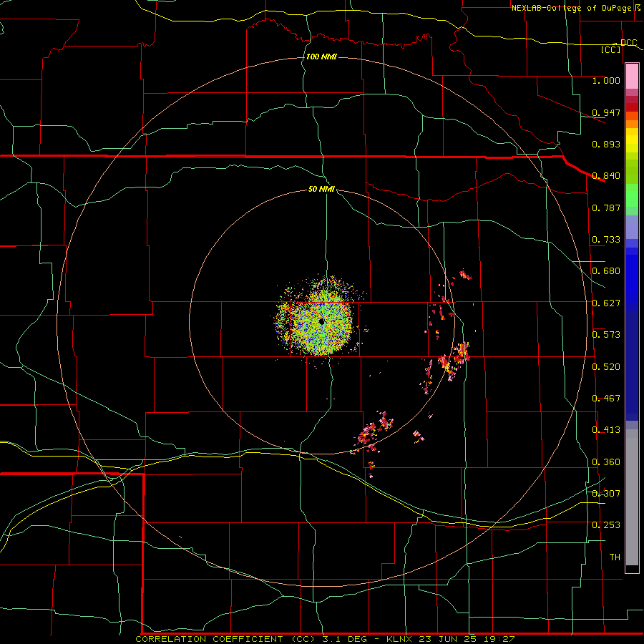Click the 0.947 scale value
Image resolution: width=644 pixels, height=644 pixels.
pyautogui.click(x=606, y=112)
